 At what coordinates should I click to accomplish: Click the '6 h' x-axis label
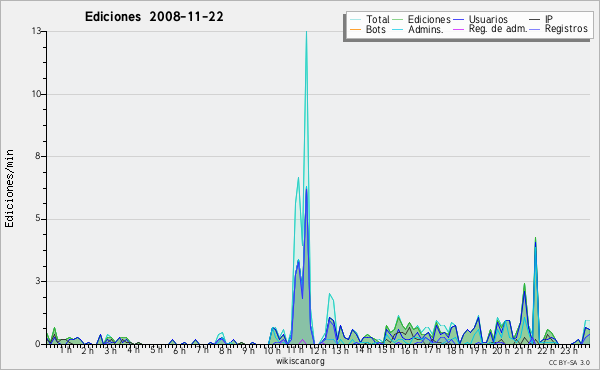coord(179,350)
